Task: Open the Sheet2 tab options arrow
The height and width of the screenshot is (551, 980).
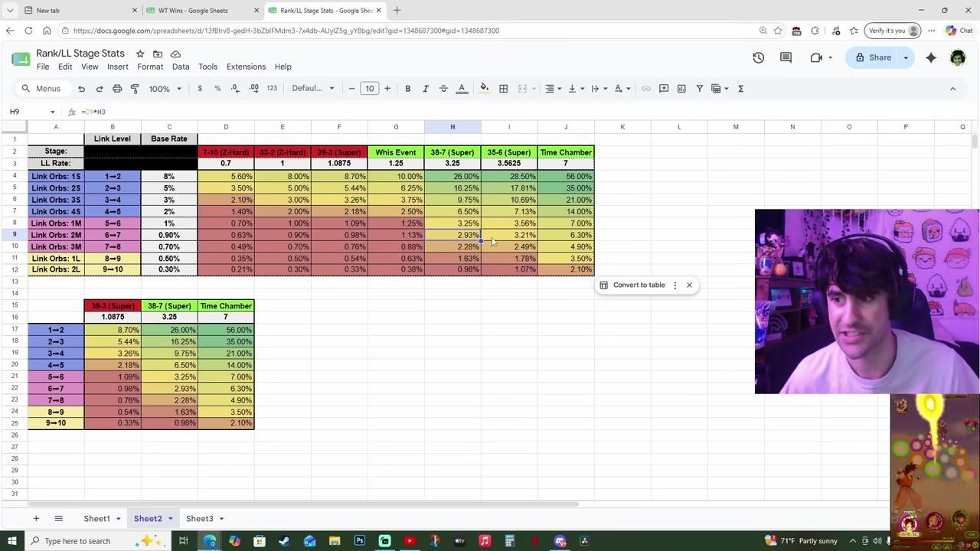Action: [170, 519]
